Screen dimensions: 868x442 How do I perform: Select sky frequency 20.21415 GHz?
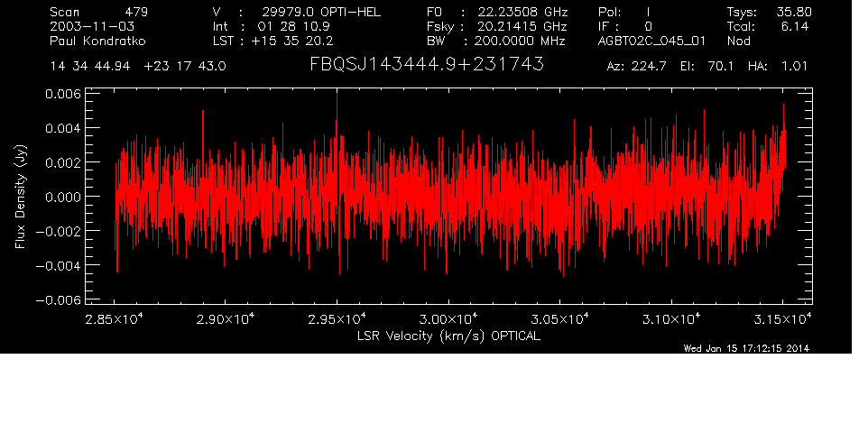click(522, 26)
